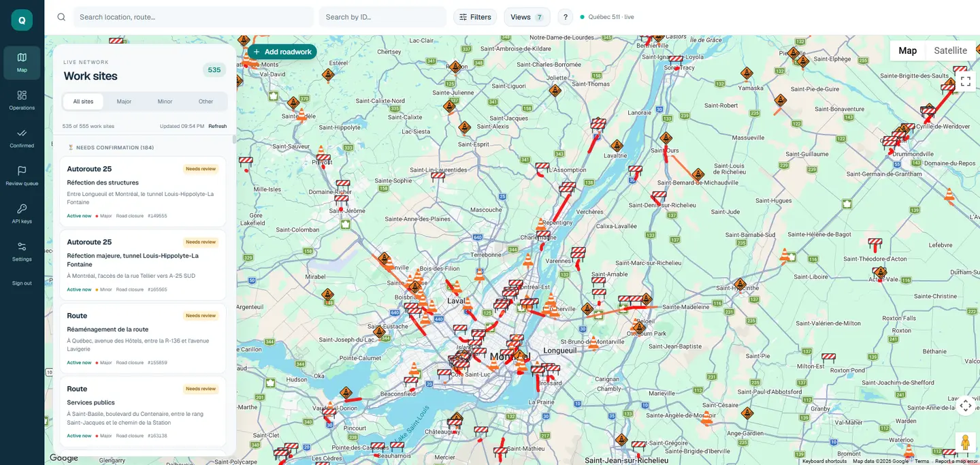980x465 pixels.
Task: Open map camera controls
Action: point(965,406)
